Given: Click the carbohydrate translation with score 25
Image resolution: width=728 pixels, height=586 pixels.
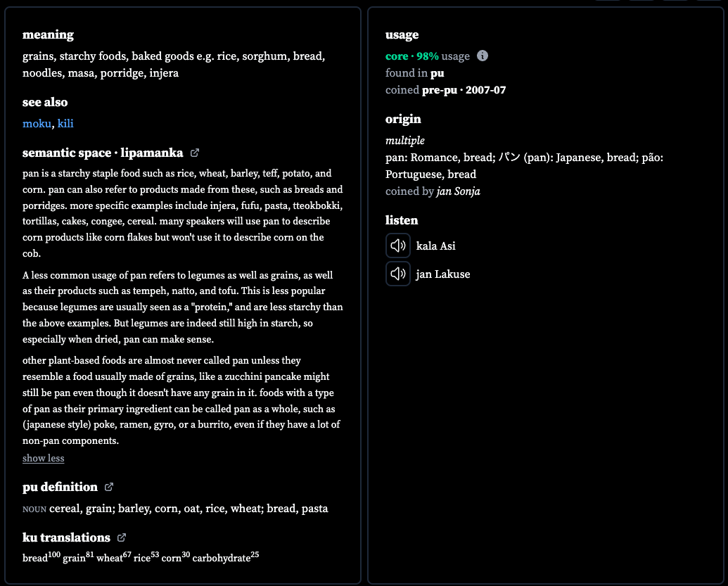Looking at the screenshot, I should (x=226, y=556).
